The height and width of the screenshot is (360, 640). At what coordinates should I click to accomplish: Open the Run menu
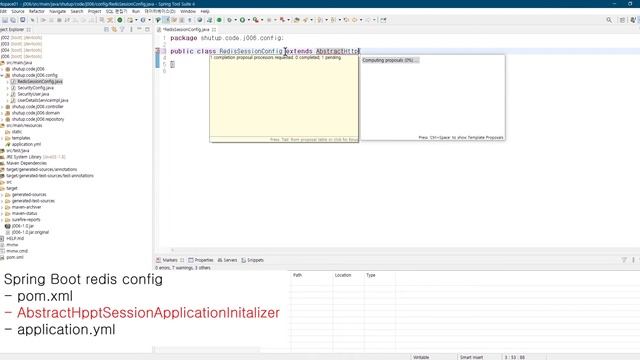point(136,11)
